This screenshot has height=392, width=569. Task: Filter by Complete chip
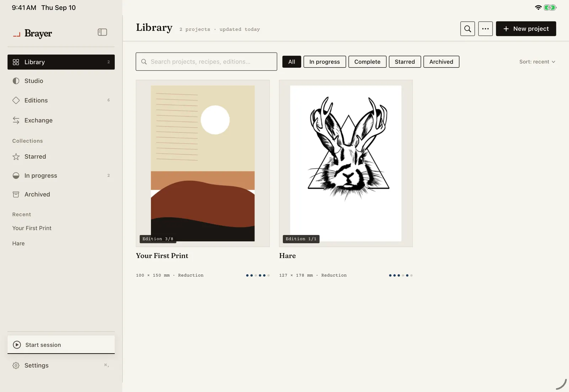(x=367, y=62)
